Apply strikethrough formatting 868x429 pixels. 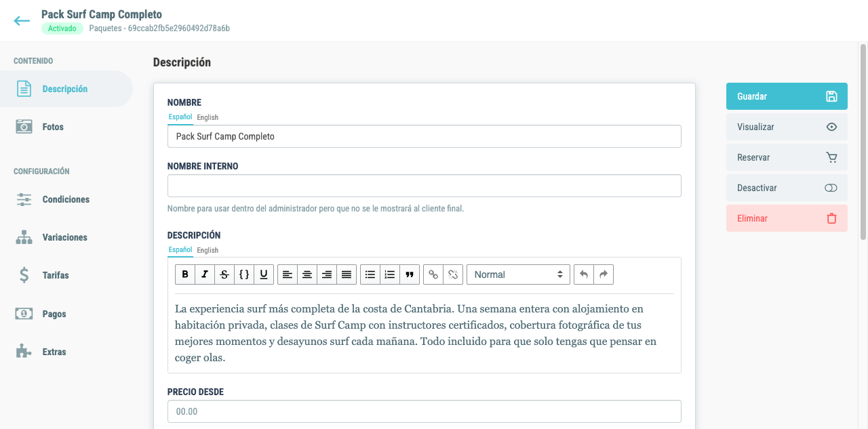pos(224,274)
